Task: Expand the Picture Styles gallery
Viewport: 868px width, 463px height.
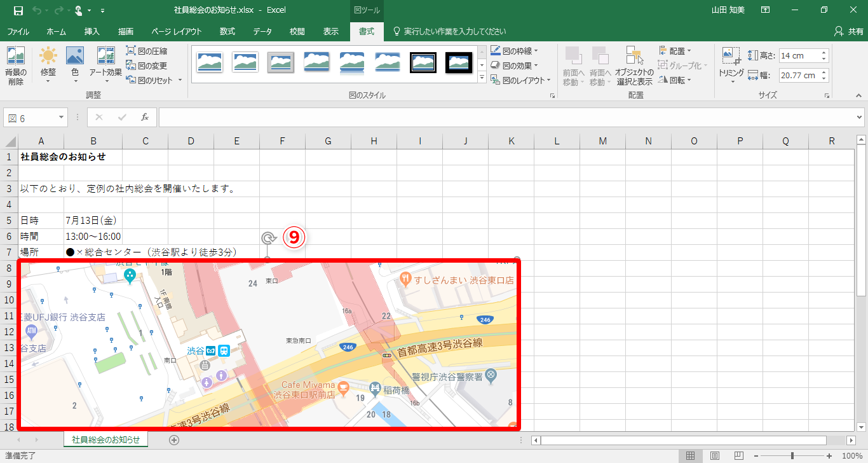Action: tap(481, 77)
